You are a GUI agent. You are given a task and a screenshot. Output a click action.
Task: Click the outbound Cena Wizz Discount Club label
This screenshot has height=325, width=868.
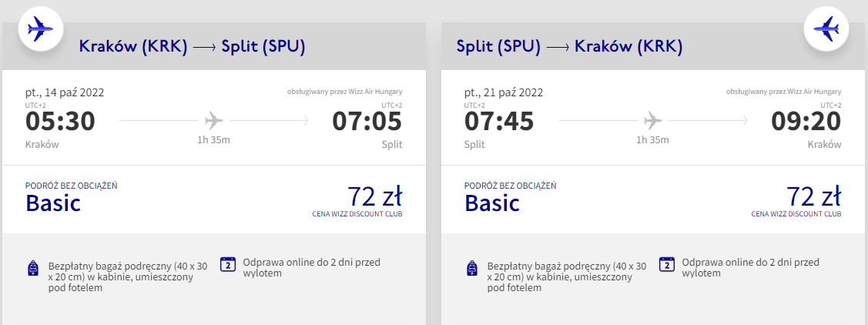click(357, 213)
